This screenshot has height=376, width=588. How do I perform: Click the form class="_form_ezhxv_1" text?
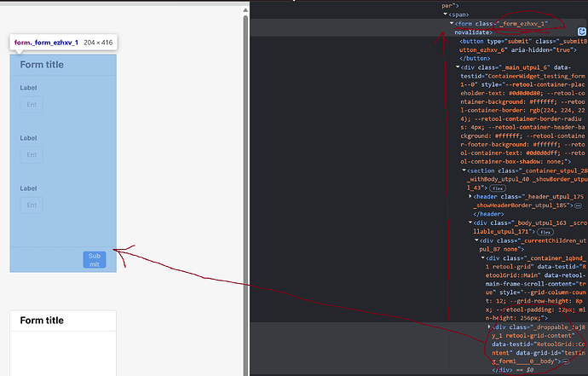tap(501, 24)
